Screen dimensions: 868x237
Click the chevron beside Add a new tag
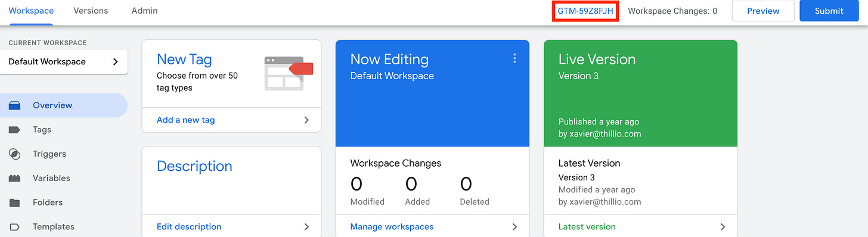tap(306, 120)
